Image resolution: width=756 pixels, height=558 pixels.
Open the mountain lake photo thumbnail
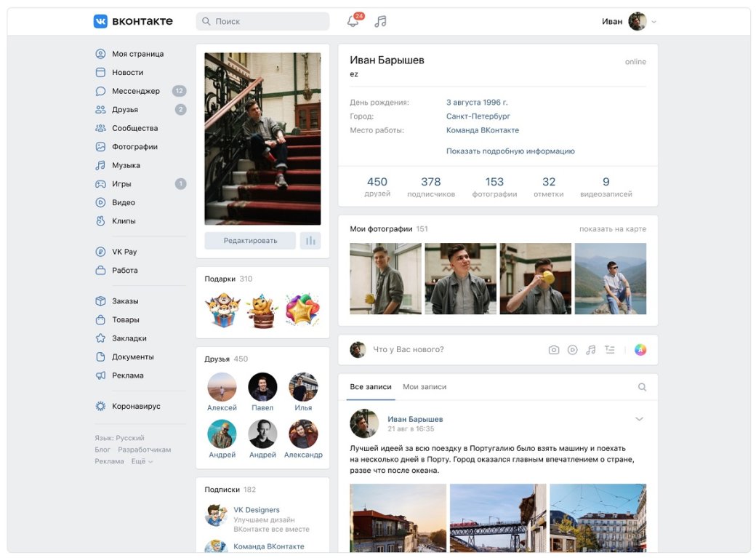tap(611, 279)
